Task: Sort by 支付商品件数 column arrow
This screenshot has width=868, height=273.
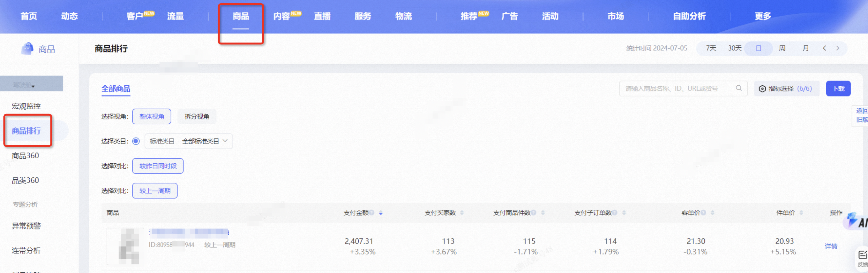Action: point(542,213)
